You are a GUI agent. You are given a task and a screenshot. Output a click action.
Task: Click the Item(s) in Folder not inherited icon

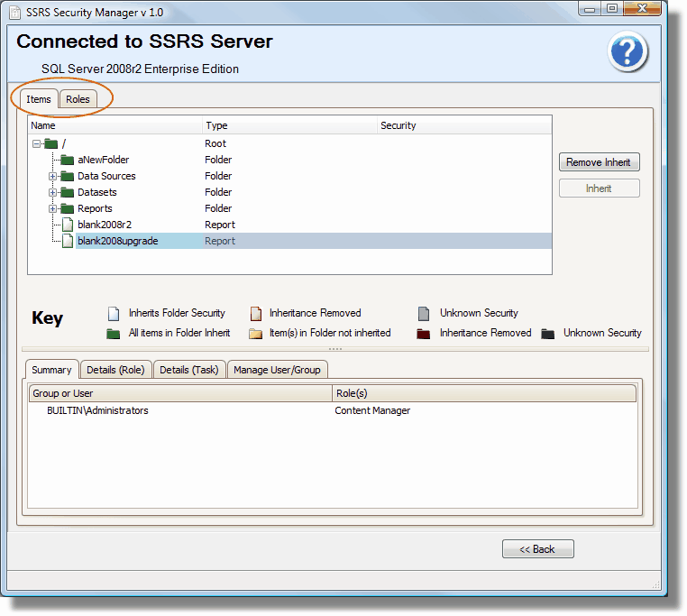point(255,334)
